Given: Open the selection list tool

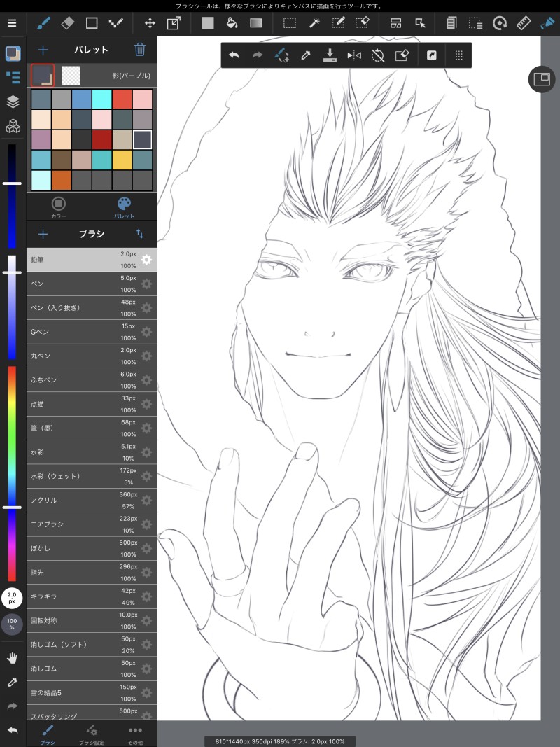Looking at the screenshot, I should coord(475,23).
